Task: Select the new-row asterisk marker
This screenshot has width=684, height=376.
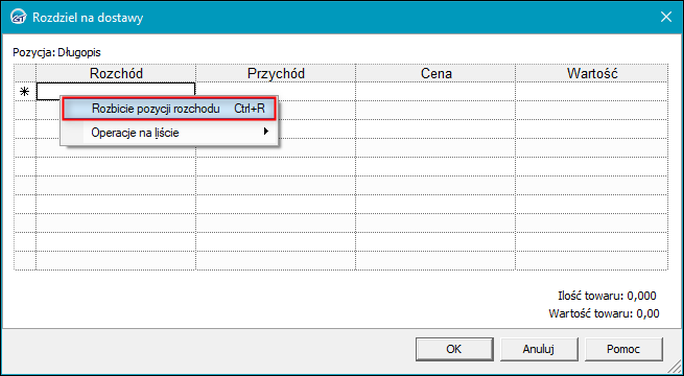Action: tap(25, 92)
